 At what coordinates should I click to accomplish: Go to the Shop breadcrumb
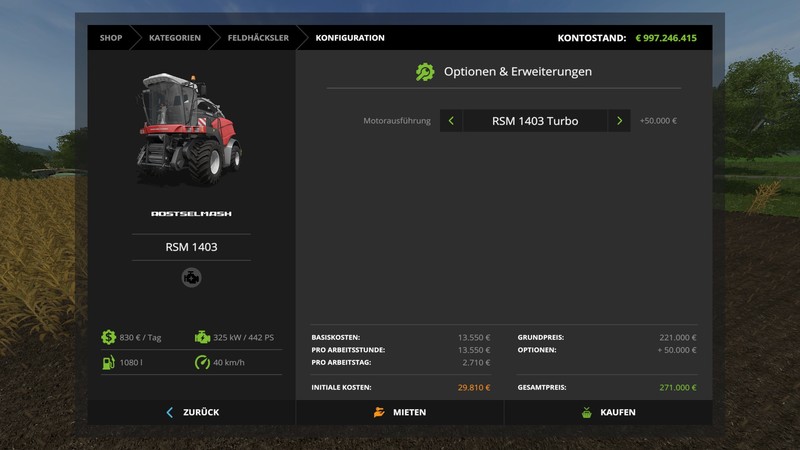pos(110,38)
